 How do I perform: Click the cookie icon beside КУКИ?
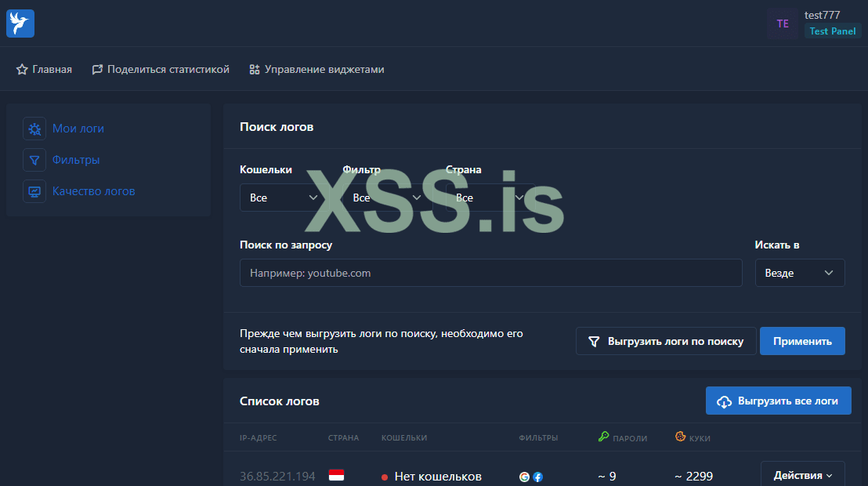[680, 437]
